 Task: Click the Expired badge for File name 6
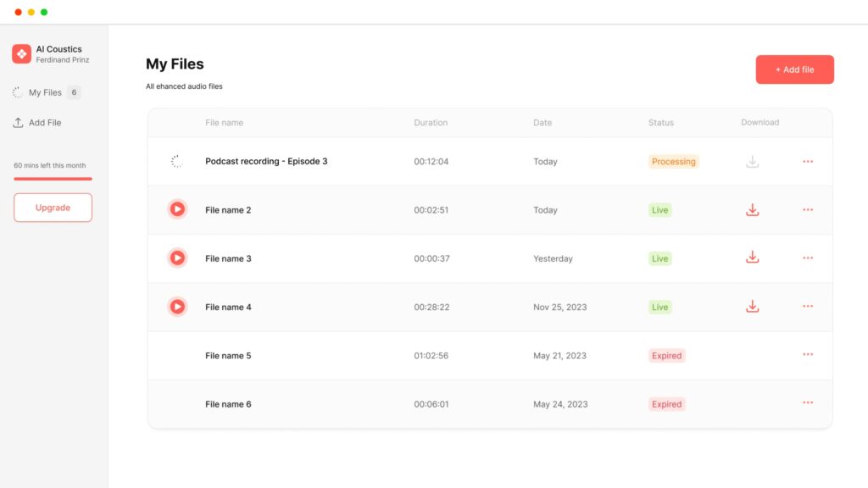(666, 404)
